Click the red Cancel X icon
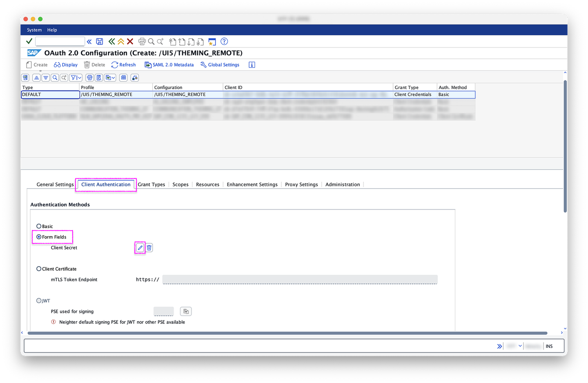This screenshot has height=383, width=588. (130, 41)
